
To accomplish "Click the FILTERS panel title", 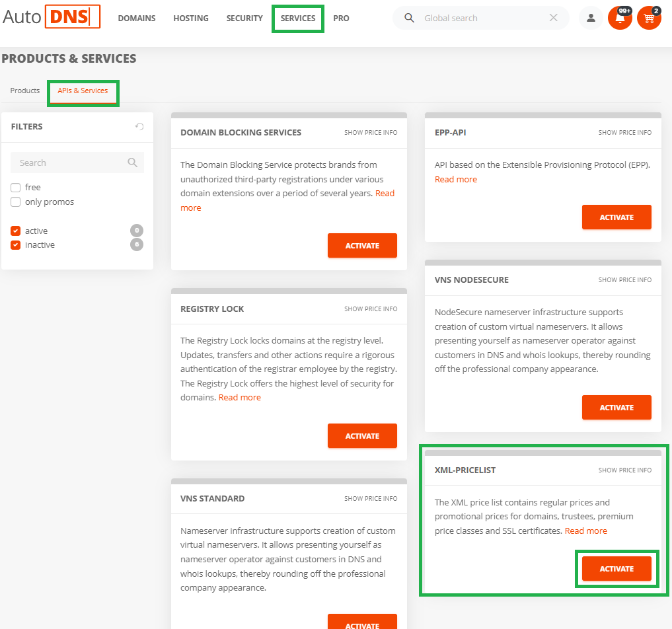I will [x=26, y=127].
